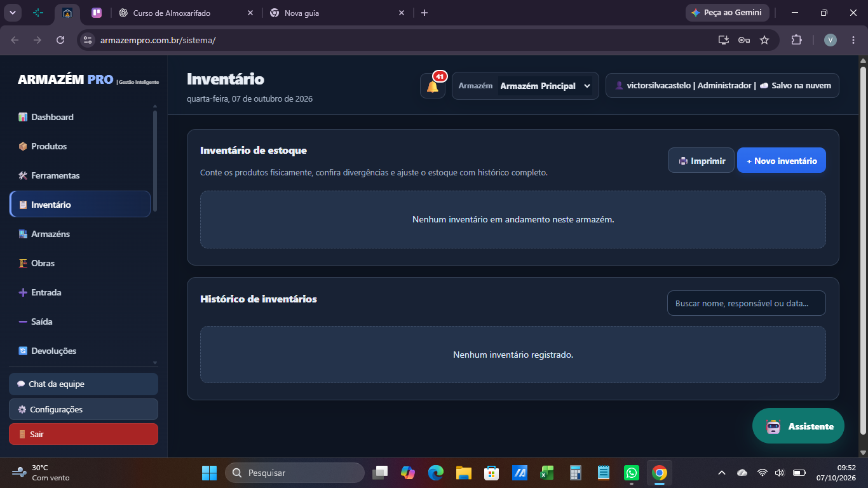Select the Inventário sidebar item
This screenshot has height=488, width=868.
80,205
